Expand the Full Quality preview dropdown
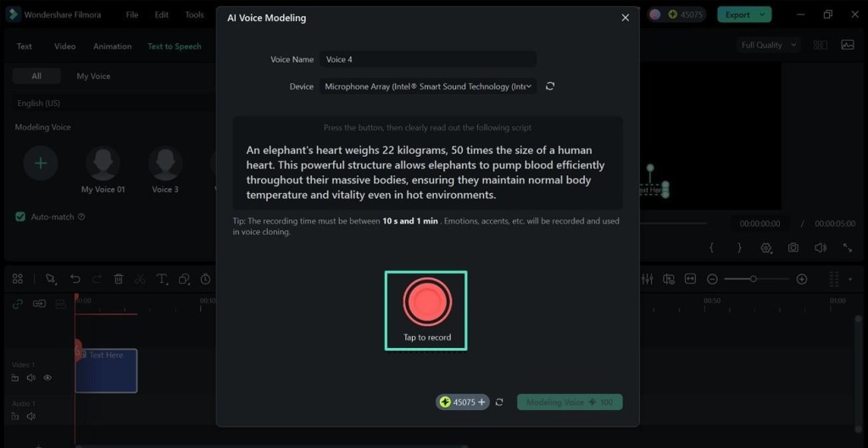Image resolution: width=868 pixels, height=448 pixels. [769, 46]
